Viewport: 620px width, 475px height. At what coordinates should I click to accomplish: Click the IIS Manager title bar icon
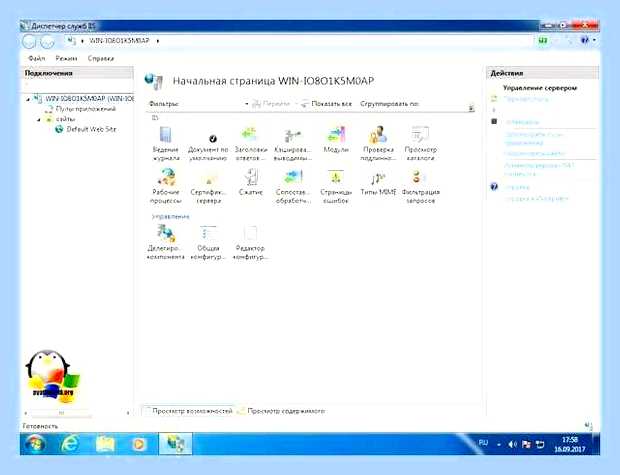click(x=25, y=26)
